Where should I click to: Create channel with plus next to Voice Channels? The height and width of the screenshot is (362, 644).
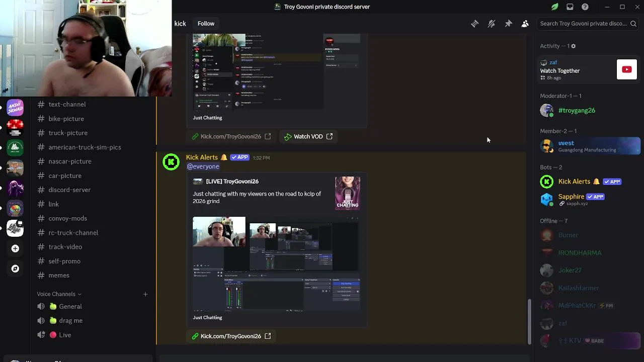click(145, 294)
